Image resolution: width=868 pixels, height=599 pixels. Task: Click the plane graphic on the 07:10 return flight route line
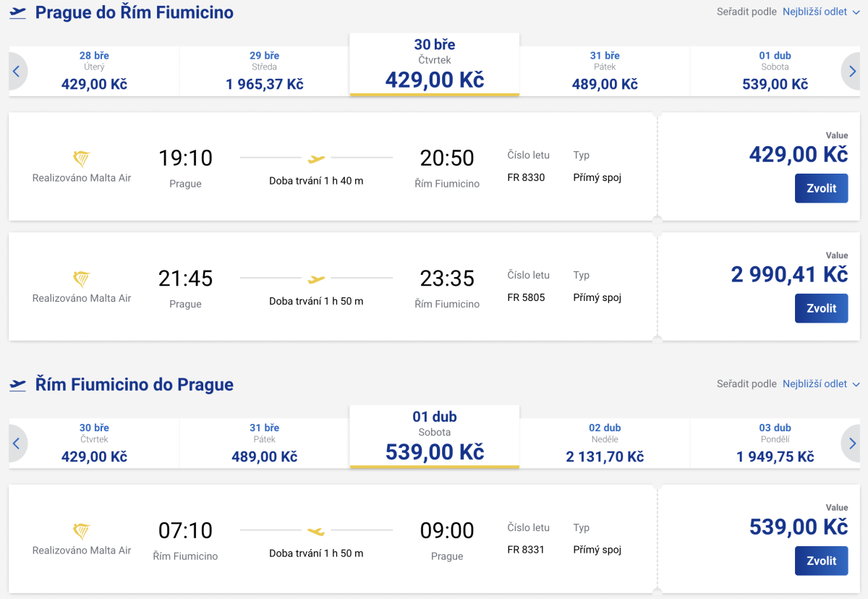(316, 531)
